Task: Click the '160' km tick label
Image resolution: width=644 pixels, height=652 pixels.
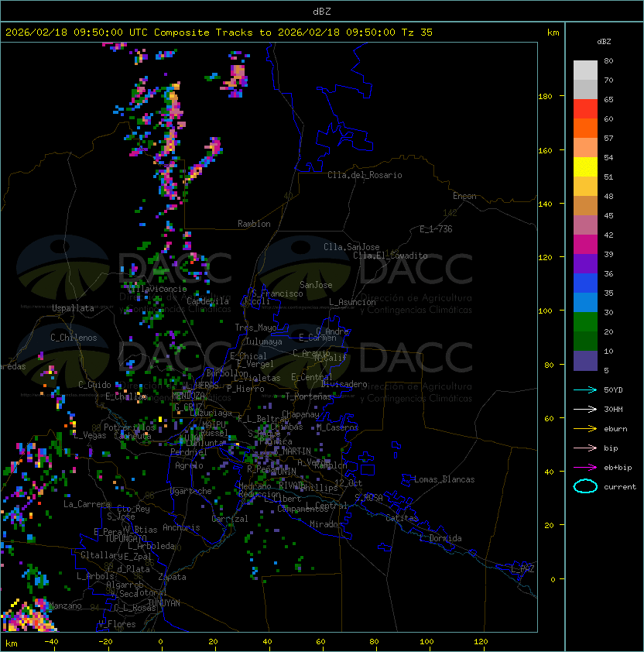Action: pos(545,150)
